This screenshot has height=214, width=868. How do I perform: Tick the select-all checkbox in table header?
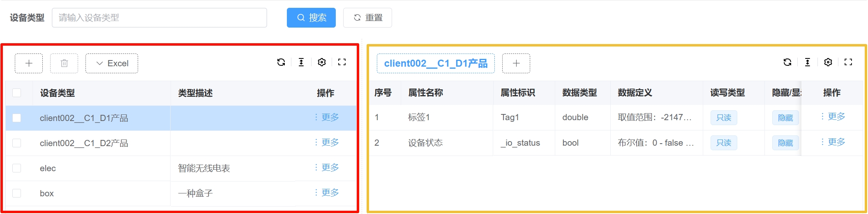point(17,93)
